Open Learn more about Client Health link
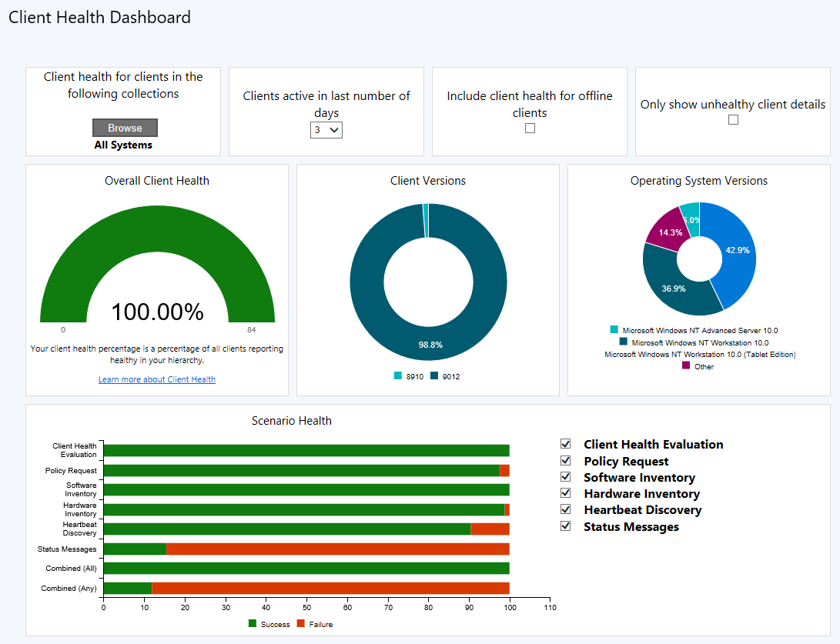This screenshot has height=644, width=840. [x=157, y=379]
